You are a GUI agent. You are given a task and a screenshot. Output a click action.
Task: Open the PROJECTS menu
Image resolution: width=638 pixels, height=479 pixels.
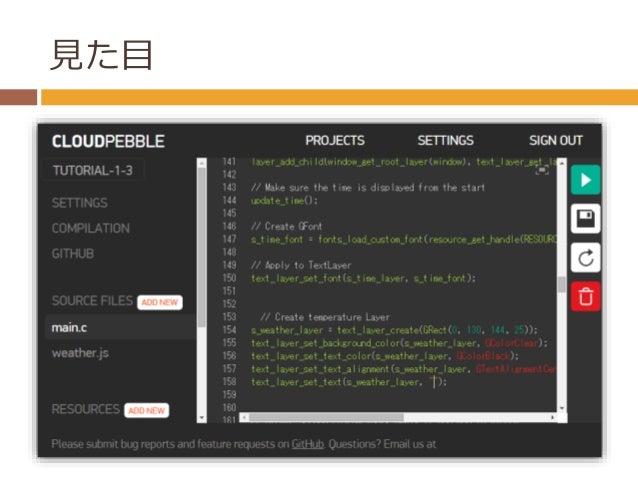pos(334,140)
